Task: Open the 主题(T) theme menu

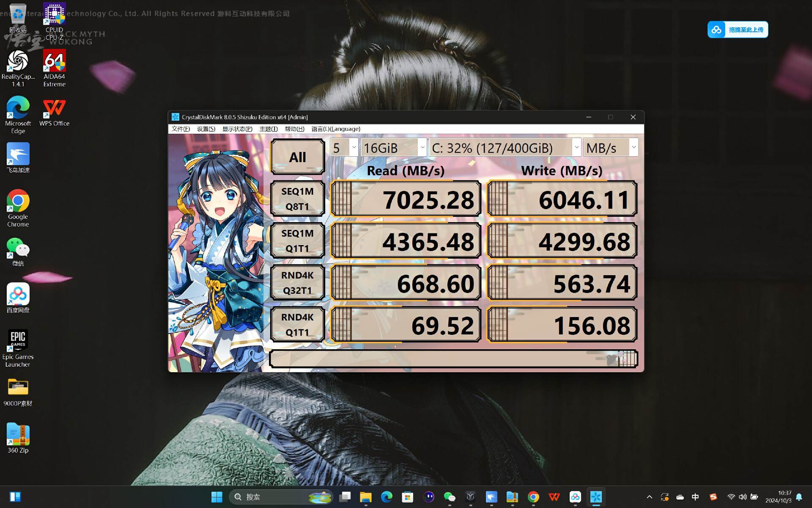Action: [x=269, y=129]
